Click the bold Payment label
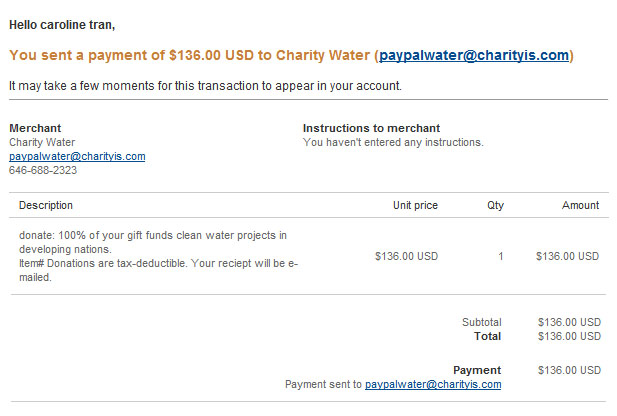 click(x=477, y=370)
